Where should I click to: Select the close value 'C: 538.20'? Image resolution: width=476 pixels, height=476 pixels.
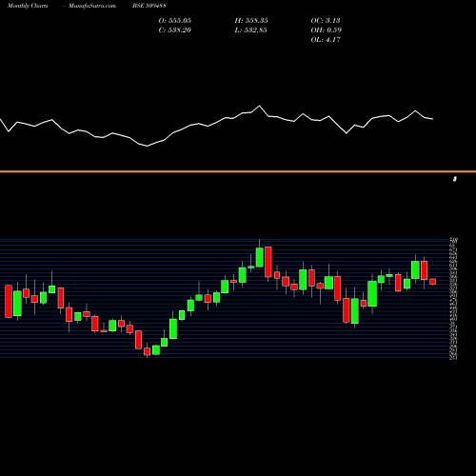coord(175,30)
